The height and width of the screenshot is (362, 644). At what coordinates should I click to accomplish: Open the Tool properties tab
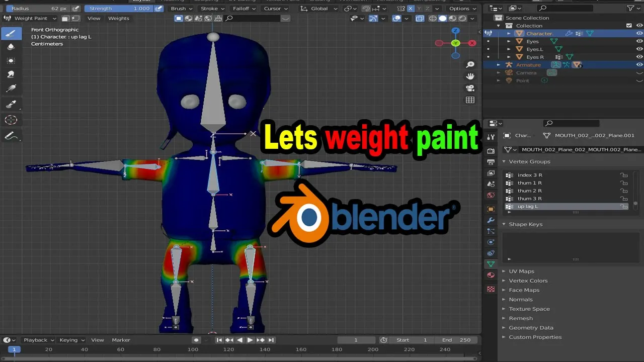coord(491,137)
